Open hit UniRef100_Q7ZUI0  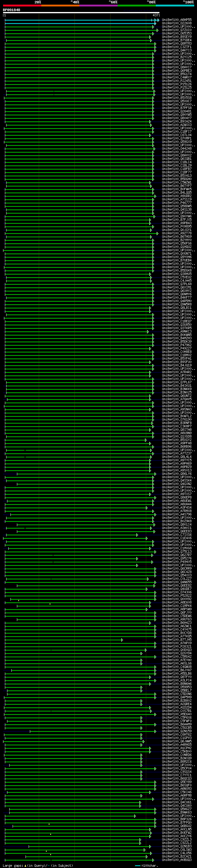(x=177, y=30)
